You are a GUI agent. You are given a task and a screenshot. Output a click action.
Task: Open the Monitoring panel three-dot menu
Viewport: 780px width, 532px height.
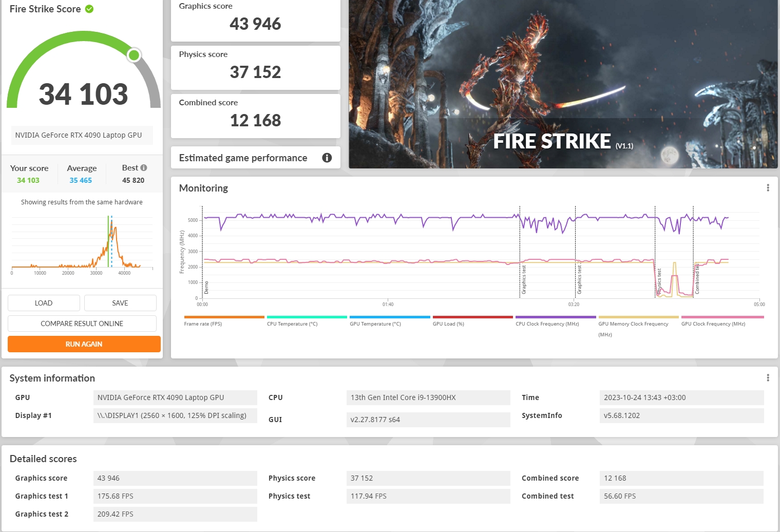point(768,188)
